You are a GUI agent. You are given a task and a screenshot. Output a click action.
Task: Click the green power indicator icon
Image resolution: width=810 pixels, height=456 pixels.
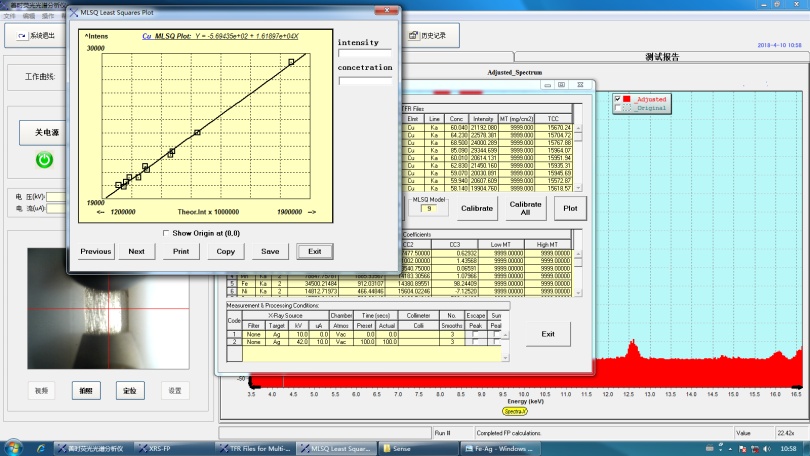(44, 160)
